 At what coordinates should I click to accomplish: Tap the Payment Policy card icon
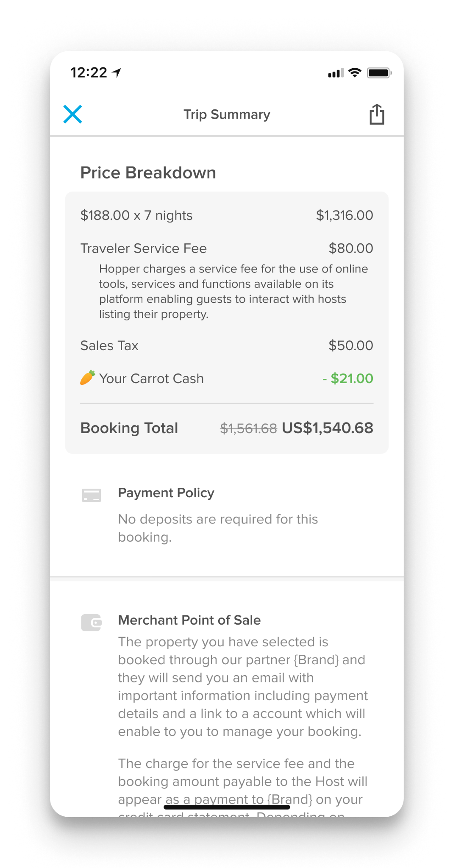tap(91, 495)
